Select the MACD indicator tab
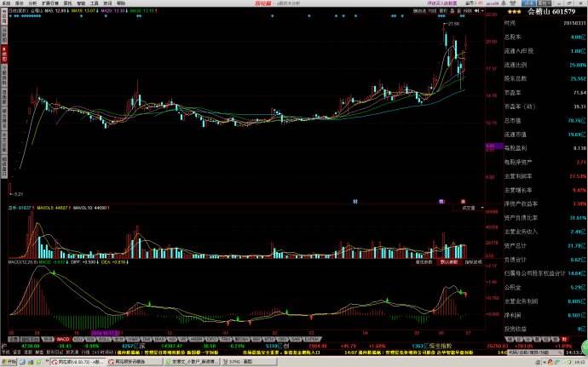Image resolution: width=588 pixels, height=367 pixels. coord(62,339)
